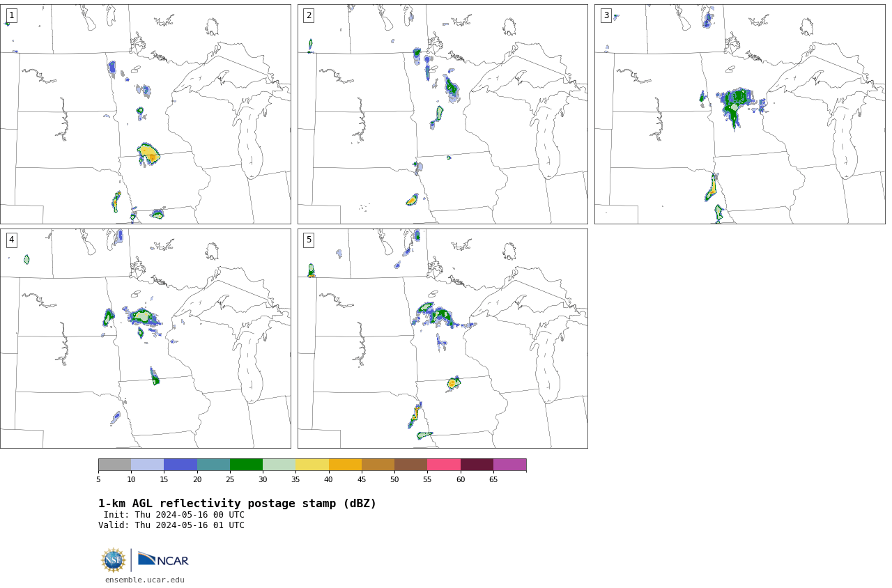892x588 pixels.
Task: Open postage stamp map number 3
Action: pyautogui.click(x=739, y=114)
